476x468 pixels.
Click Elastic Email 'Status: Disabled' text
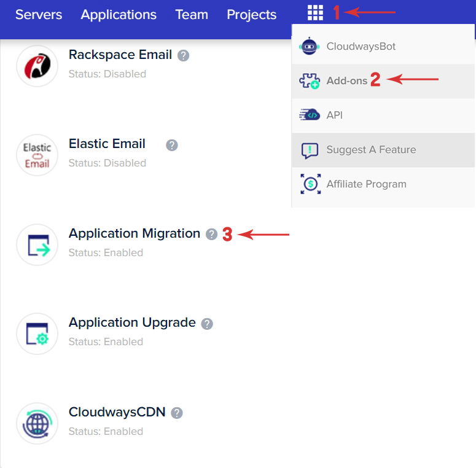(107, 163)
